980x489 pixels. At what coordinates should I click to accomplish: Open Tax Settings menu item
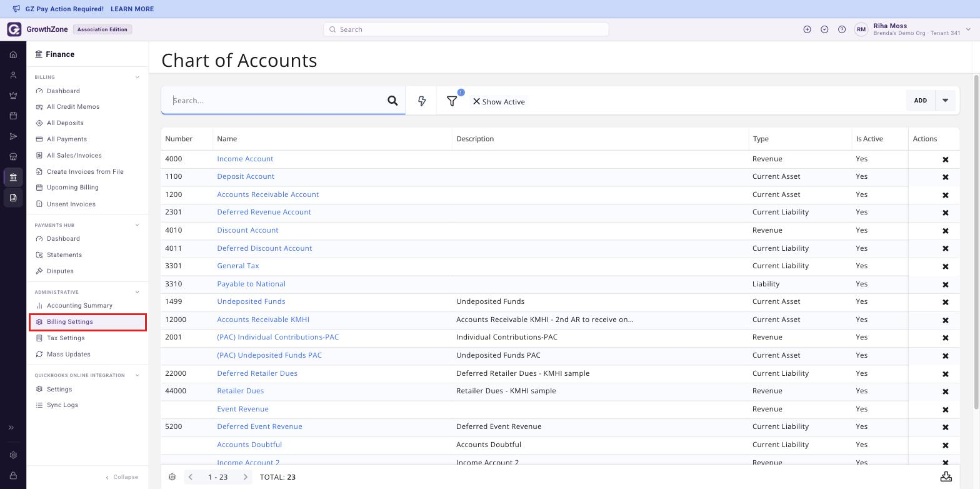coord(66,338)
